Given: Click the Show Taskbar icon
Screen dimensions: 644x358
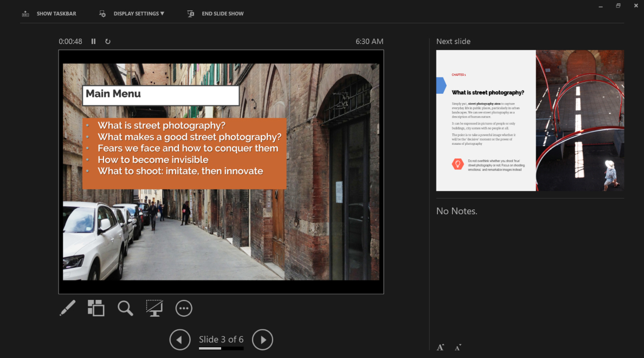Looking at the screenshot, I should point(25,13).
